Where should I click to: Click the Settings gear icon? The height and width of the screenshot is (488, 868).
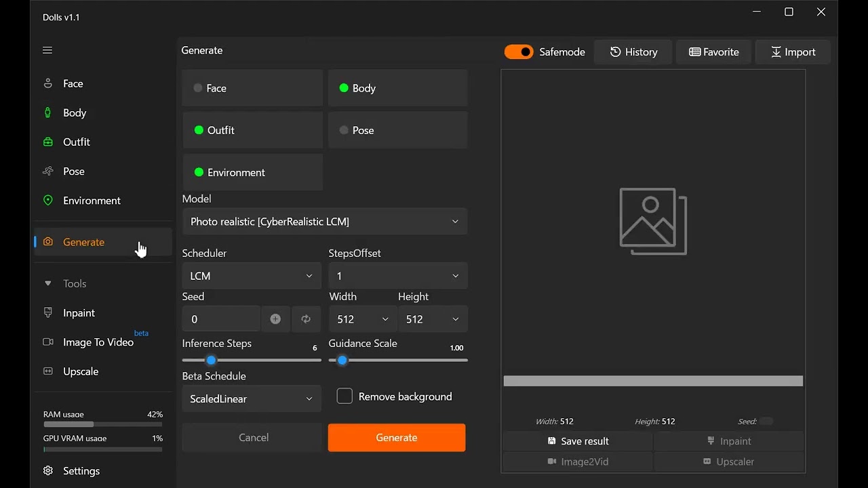point(48,470)
